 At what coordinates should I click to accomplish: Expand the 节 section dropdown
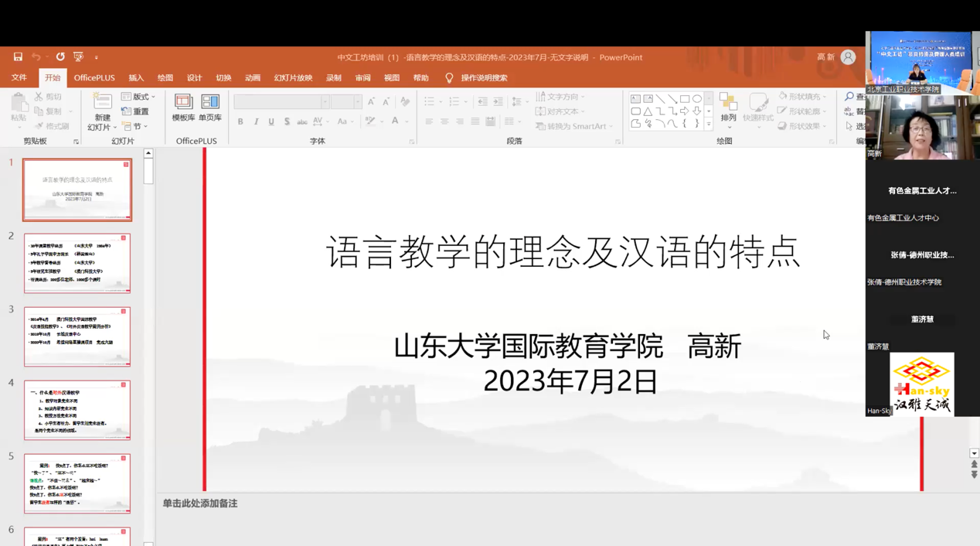(136, 126)
